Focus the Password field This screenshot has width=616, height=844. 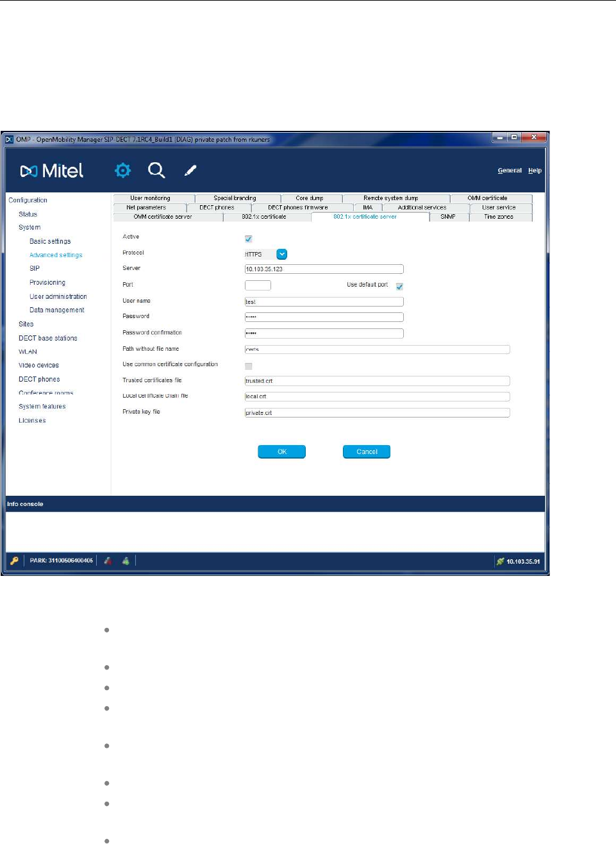pos(324,317)
